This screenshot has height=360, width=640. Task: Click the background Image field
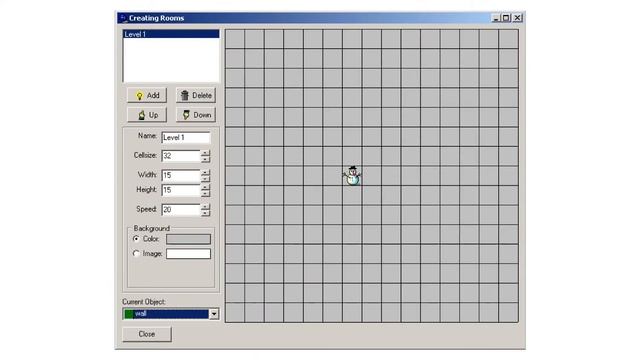coord(188,254)
